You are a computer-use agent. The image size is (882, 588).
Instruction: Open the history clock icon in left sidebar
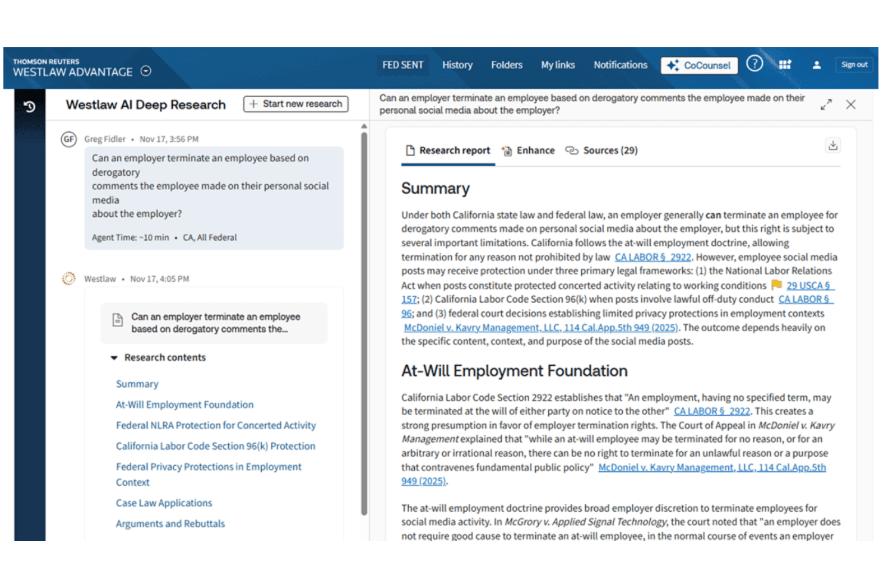(29, 107)
